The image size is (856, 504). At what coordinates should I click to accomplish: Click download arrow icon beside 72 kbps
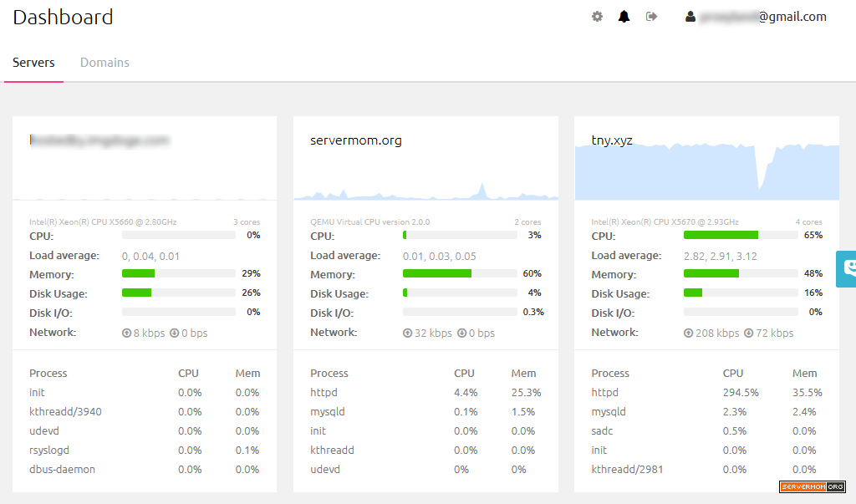click(x=748, y=333)
